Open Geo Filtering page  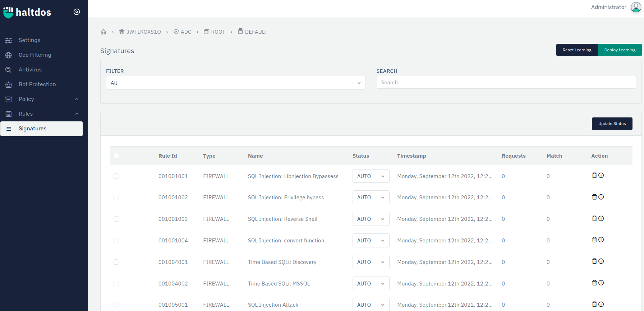35,55
